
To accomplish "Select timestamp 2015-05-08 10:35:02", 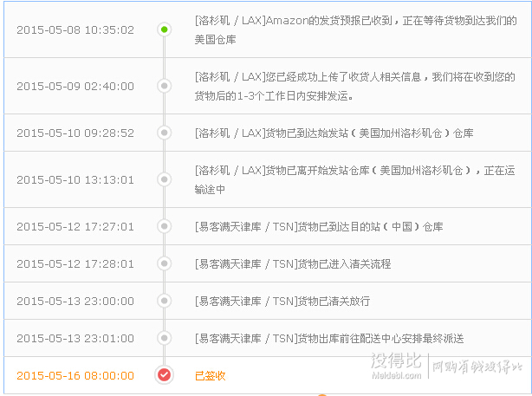I will (75, 29).
